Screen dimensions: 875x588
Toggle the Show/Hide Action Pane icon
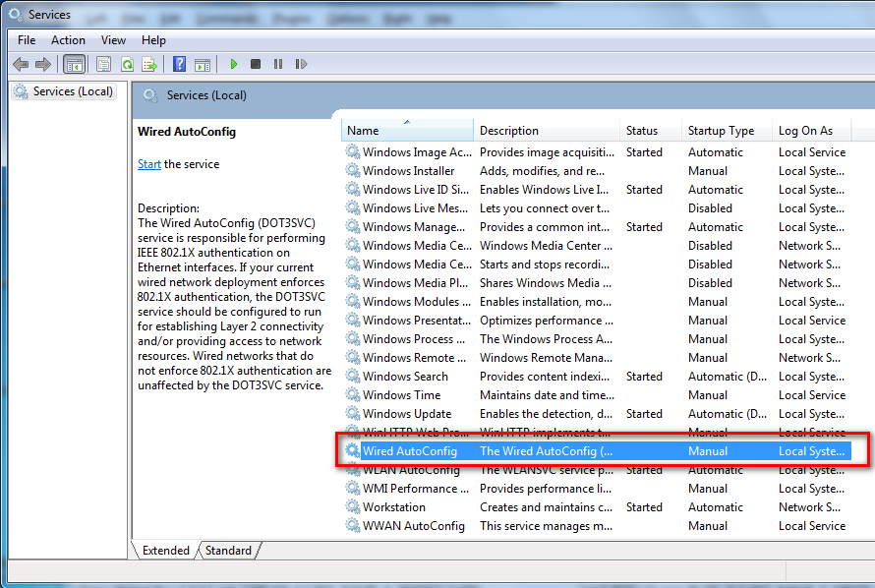click(203, 64)
